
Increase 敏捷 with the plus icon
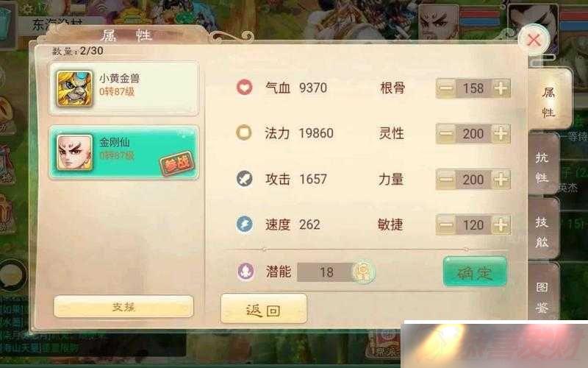click(x=501, y=225)
